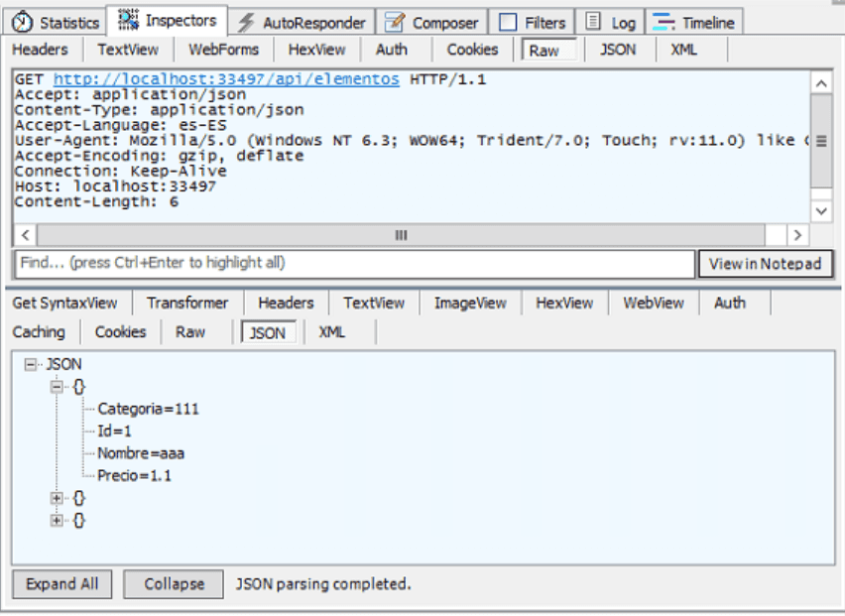
Task: Select the request Raw tab
Action: [x=548, y=51]
